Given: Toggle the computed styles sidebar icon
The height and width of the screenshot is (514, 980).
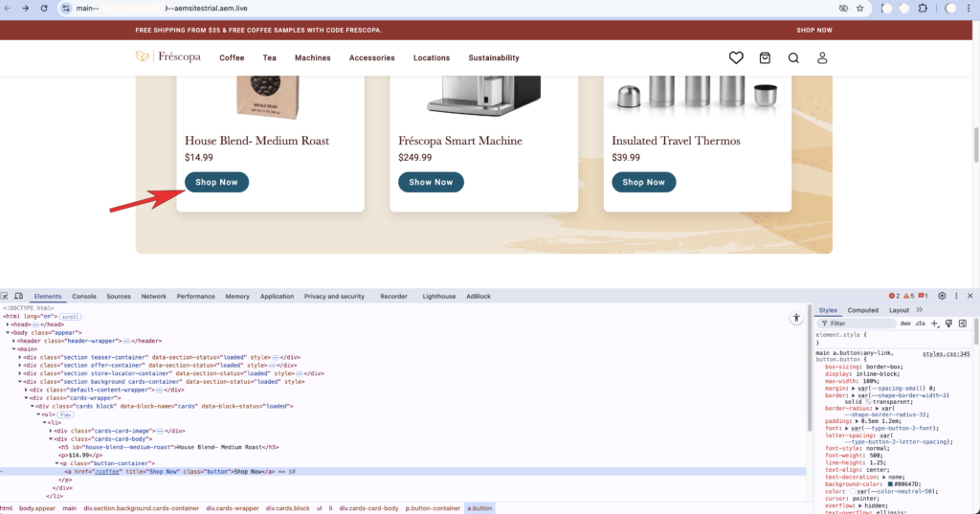Looking at the screenshot, I should 963,324.
